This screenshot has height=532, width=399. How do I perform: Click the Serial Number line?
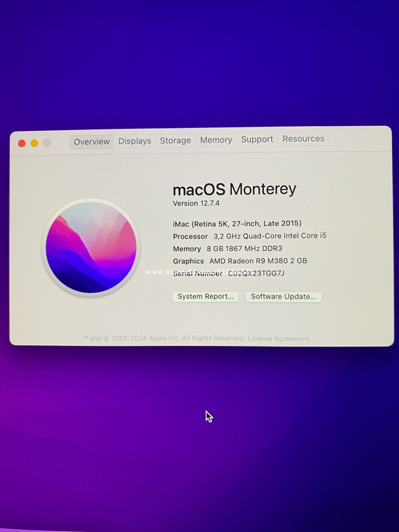(229, 273)
